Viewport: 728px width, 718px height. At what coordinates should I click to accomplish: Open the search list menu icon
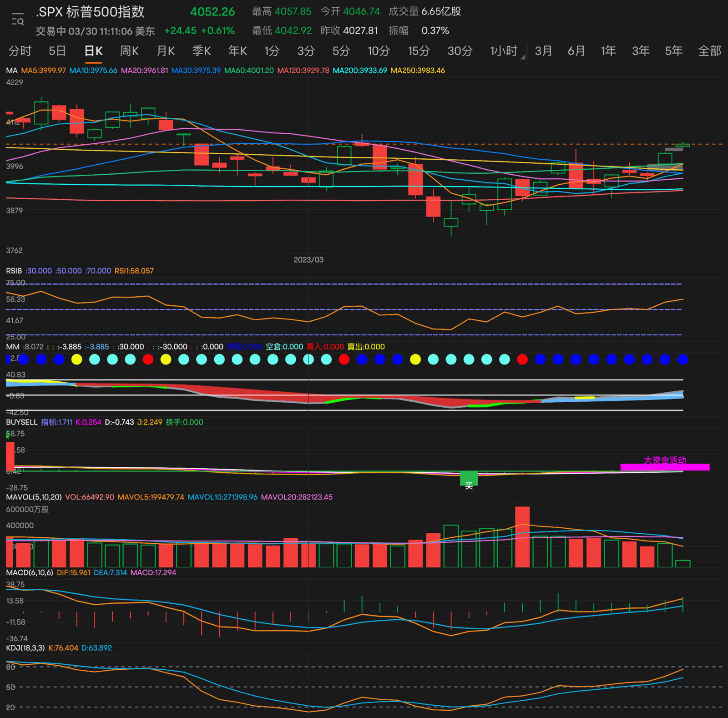(x=17, y=20)
